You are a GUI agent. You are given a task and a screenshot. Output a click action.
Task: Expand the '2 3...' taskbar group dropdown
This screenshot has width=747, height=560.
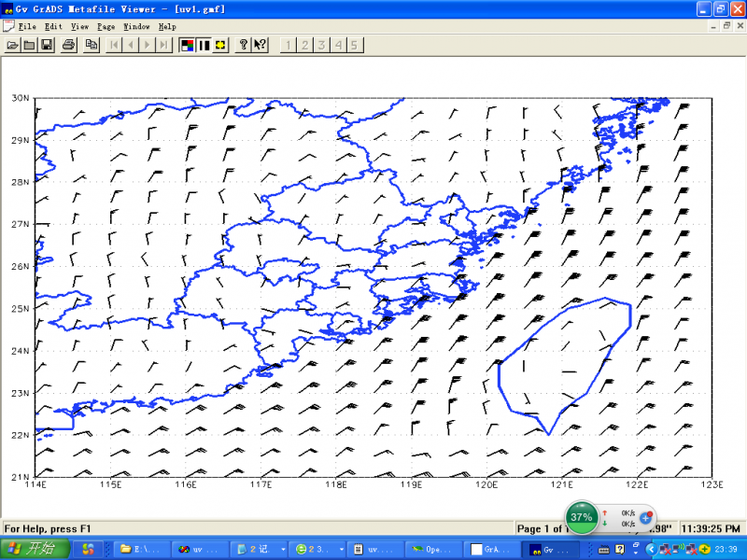pyautogui.click(x=341, y=549)
